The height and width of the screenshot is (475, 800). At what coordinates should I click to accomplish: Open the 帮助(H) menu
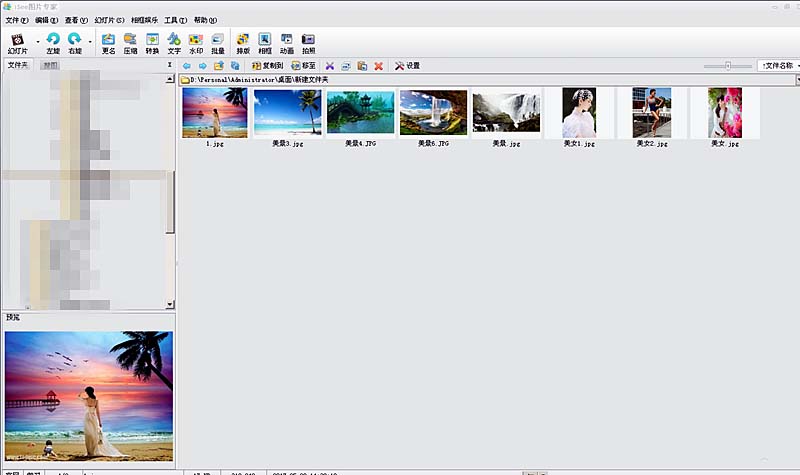(205, 20)
